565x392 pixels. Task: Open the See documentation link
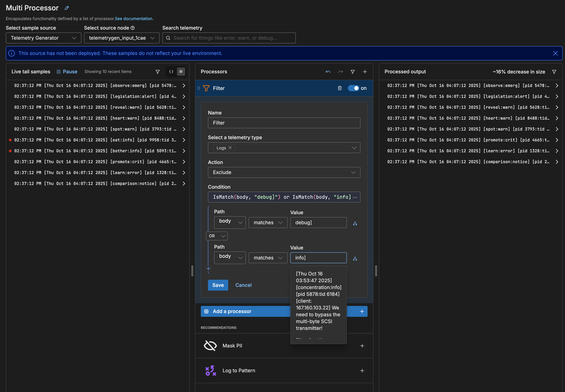134,19
